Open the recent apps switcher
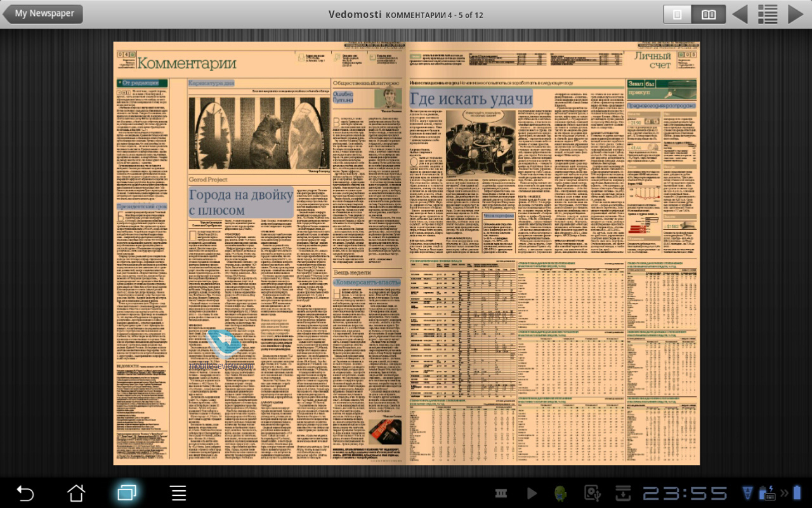 pos(127,493)
